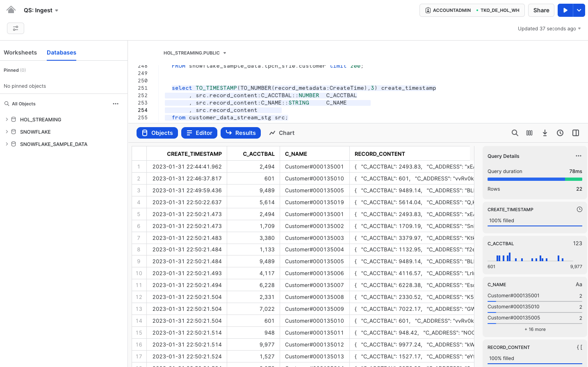Open the HOL_STREAMING.PUBLIC context dropdown

[x=195, y=53]
